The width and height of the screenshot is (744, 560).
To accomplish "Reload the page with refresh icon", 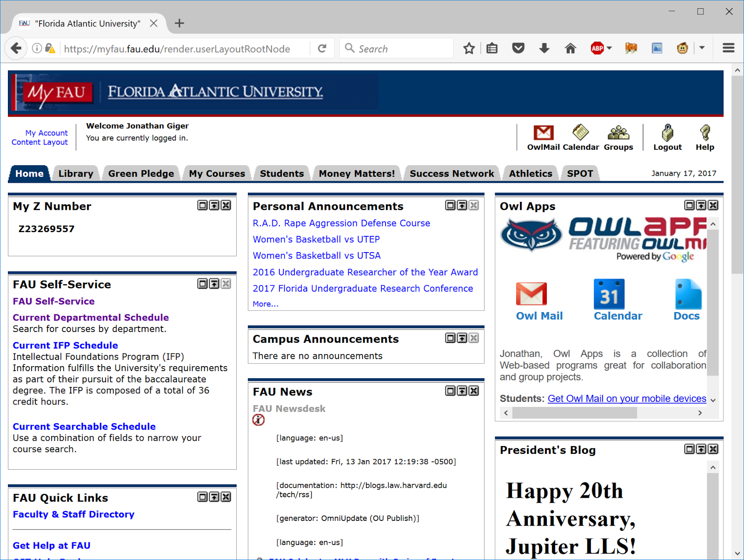I will [322, 48].
